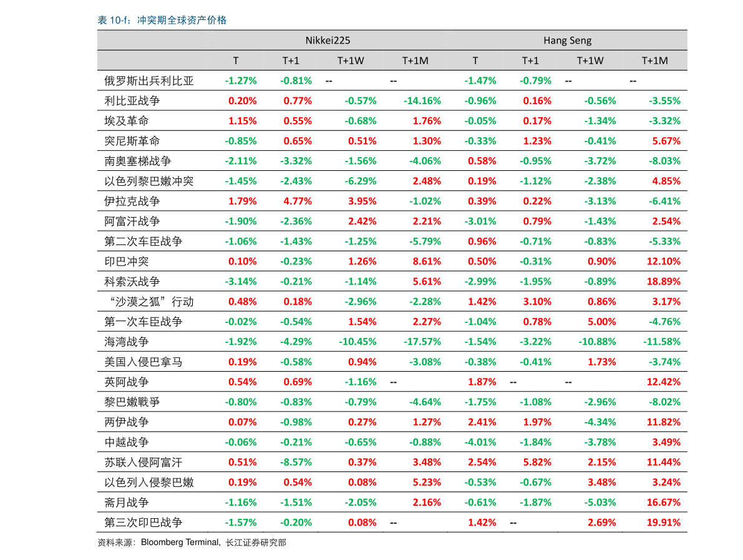Click the 5.00% value cell

[601, 322]
